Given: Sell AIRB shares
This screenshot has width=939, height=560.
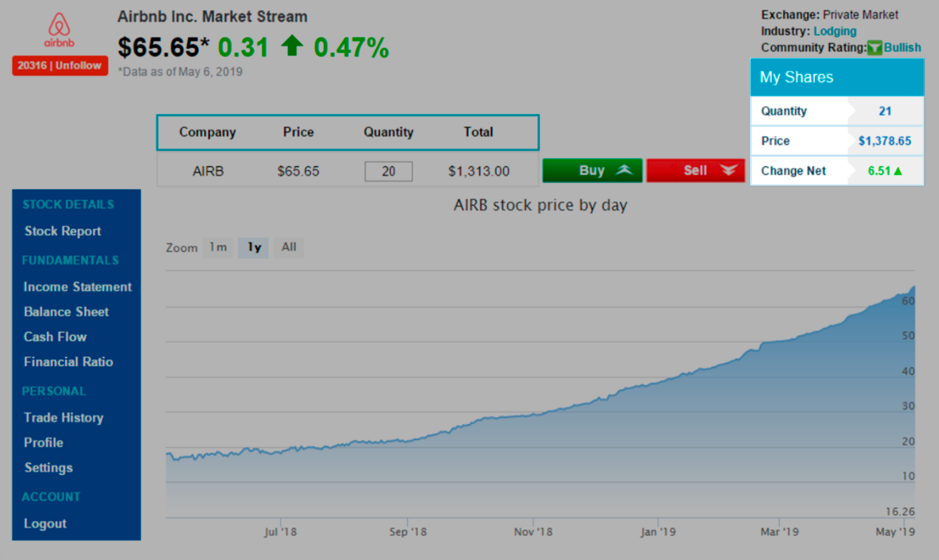Looking at the screenshot, I should 696,170.
